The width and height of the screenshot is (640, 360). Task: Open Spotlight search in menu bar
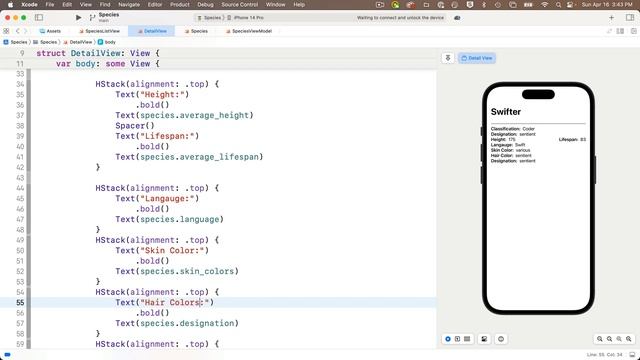pos(558,4)
